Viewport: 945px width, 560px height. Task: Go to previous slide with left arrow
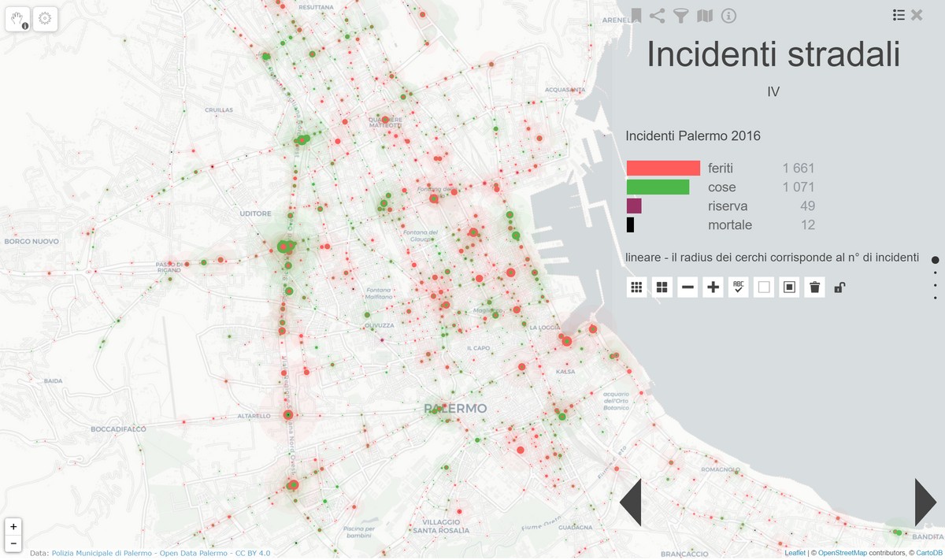tap(631, 502)
